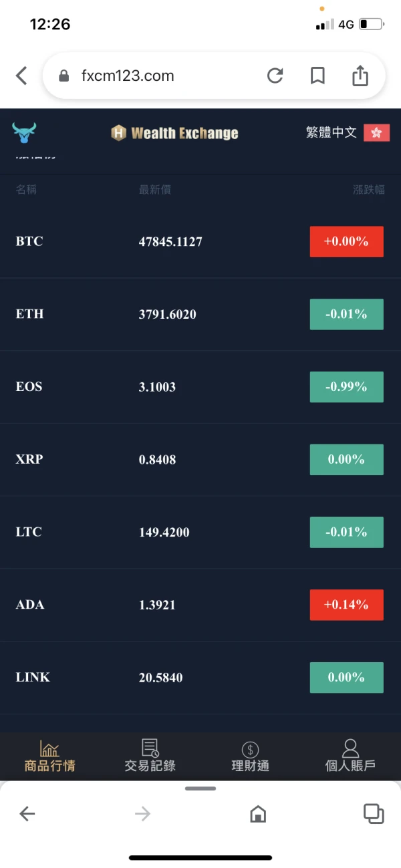This screenshot has height=868, width=401.
Task: Focus the fxcm123.com address field
Action: pos(154,76)
